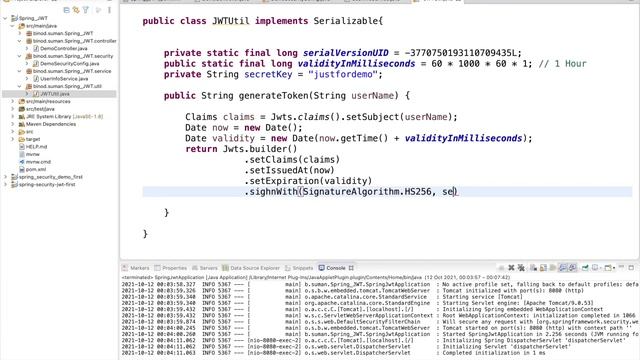The width and height of the screenshot is (640, 360).
Task: Expand the binod.suman.Spring_JWT package arrow
Action: (20, 33)
